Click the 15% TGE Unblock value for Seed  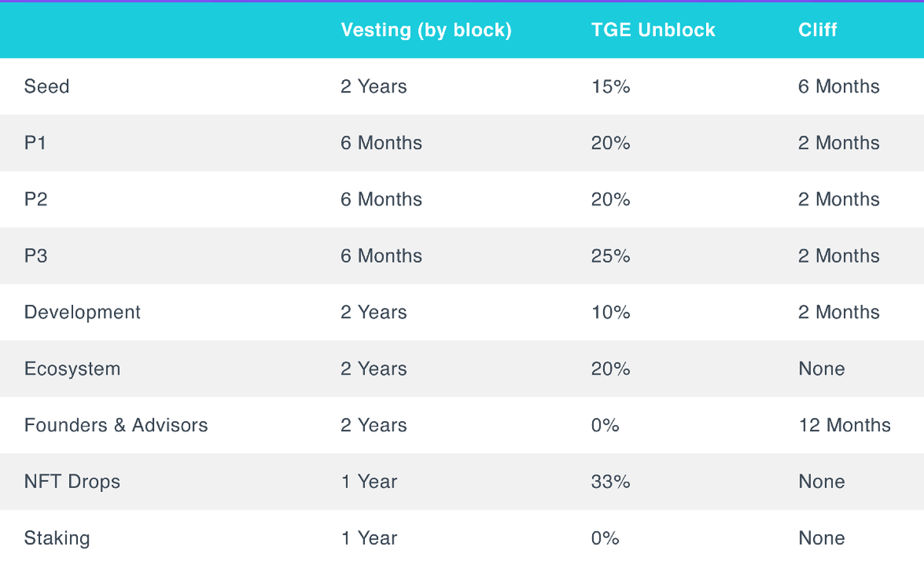pos(611,86)
